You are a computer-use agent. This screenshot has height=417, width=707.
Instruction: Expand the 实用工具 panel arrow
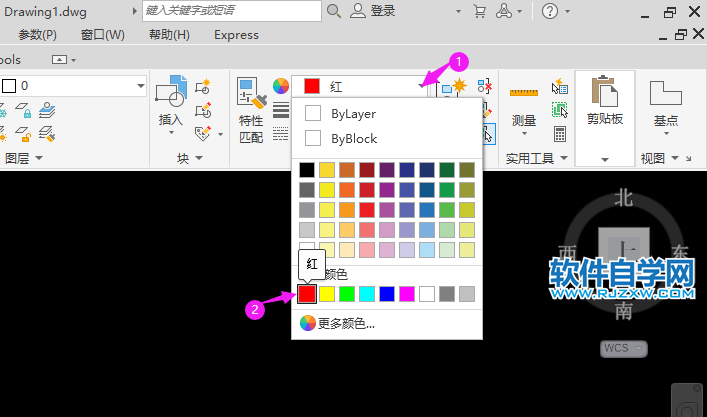click(564, 158)
